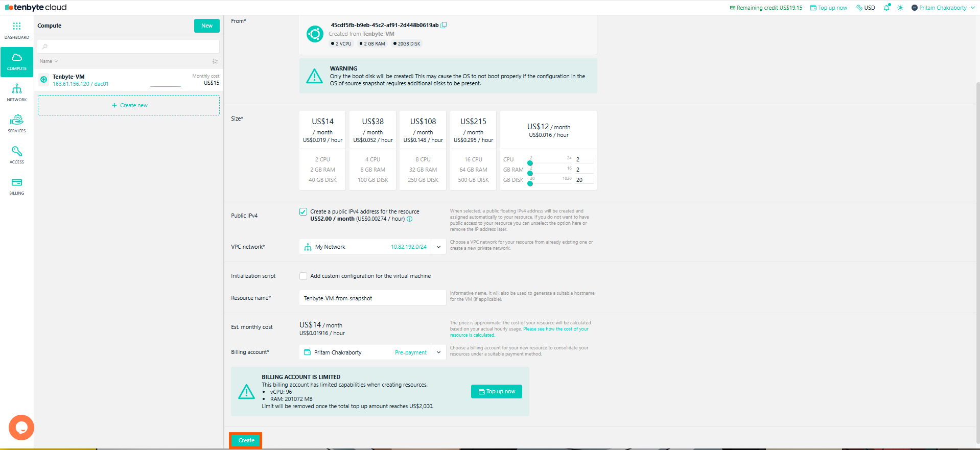Open notifications bell icon
Viewport: 980px width, 450px height.
click(886, 8)
